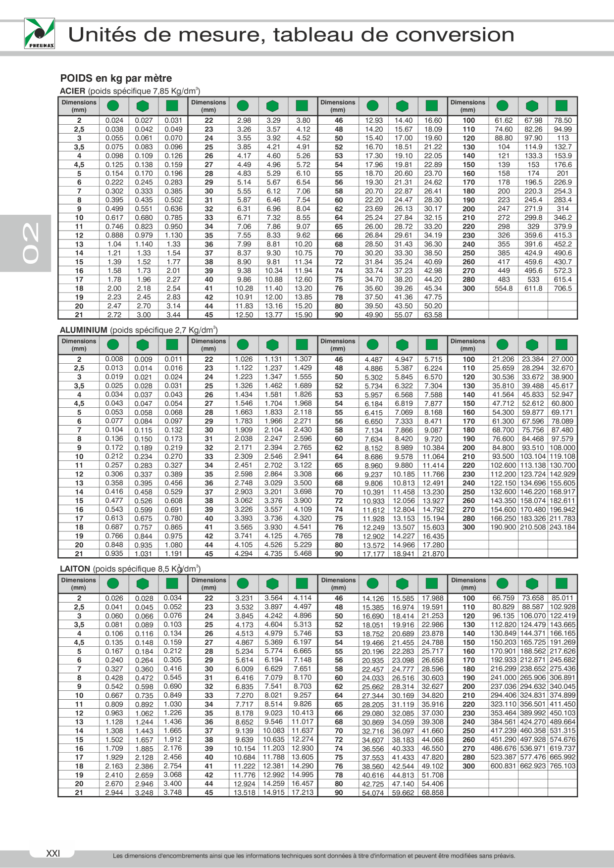Select the LAITON square icon above 4.114

point(302,583)
